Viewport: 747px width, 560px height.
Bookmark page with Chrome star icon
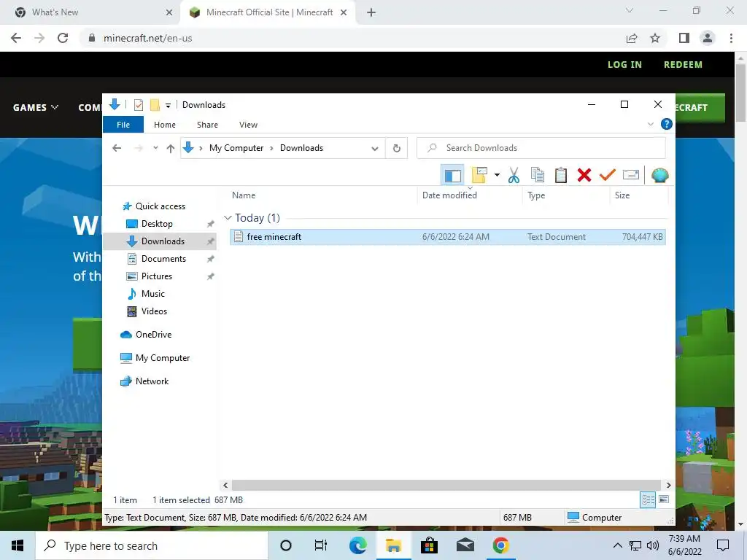[x=656, y=38]
